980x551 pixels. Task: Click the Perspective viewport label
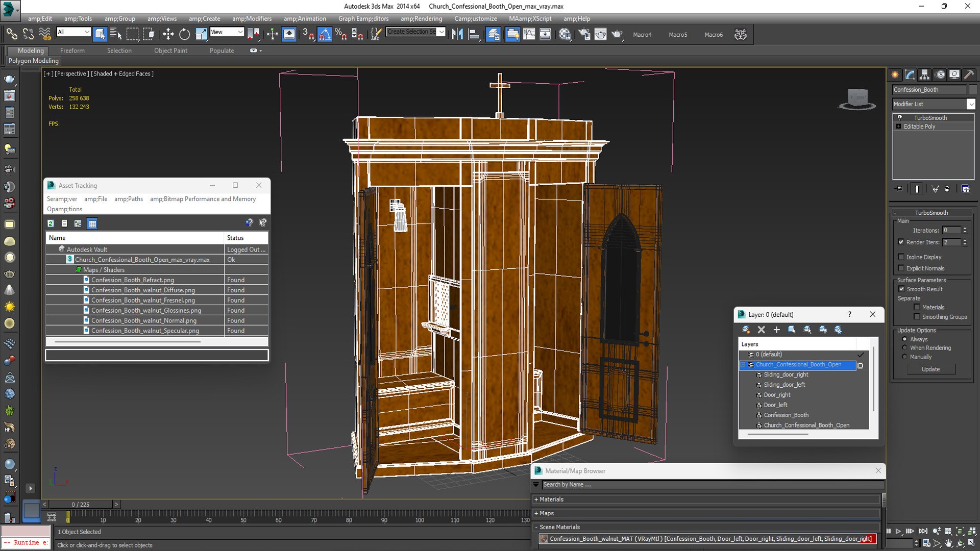tap(71, 73)
